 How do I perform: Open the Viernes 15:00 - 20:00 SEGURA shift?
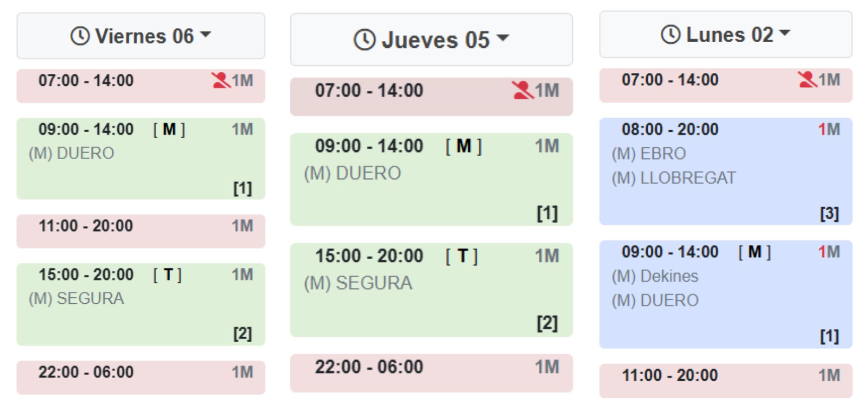click(141, 304)
